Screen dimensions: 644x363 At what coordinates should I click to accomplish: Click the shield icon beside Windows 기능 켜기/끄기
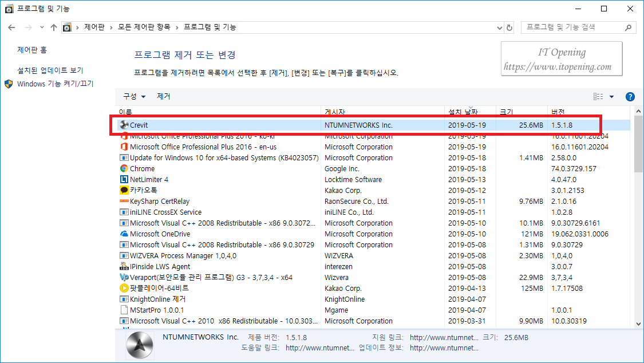(x=9, y=84)
